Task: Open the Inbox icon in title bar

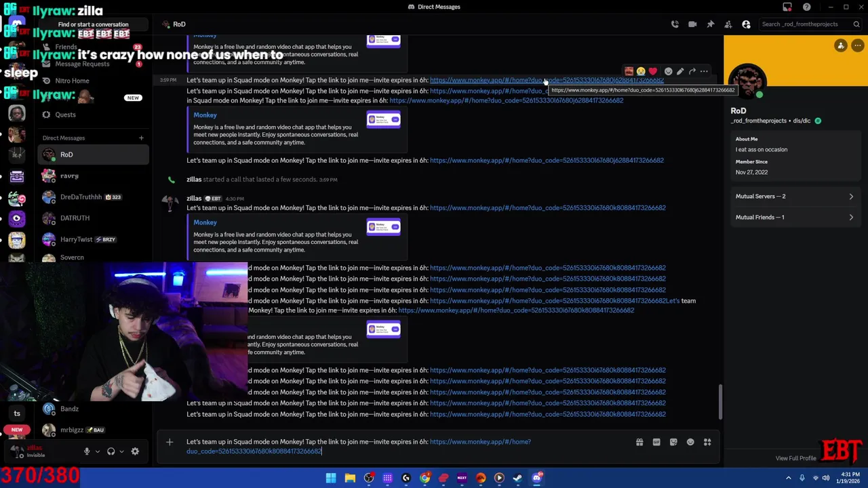Action: 787,7
